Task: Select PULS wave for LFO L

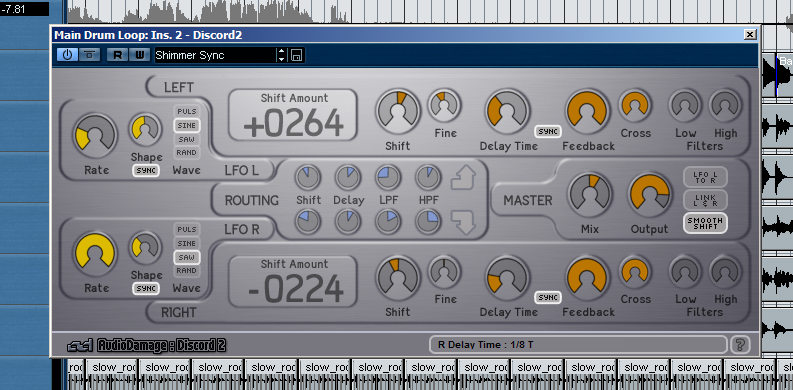Action: tap(186, 111)
